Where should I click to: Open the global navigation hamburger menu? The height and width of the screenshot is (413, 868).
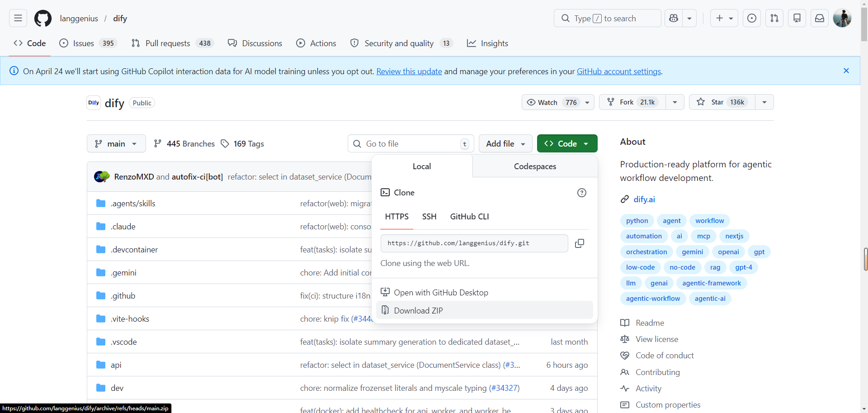pos(18,18)
